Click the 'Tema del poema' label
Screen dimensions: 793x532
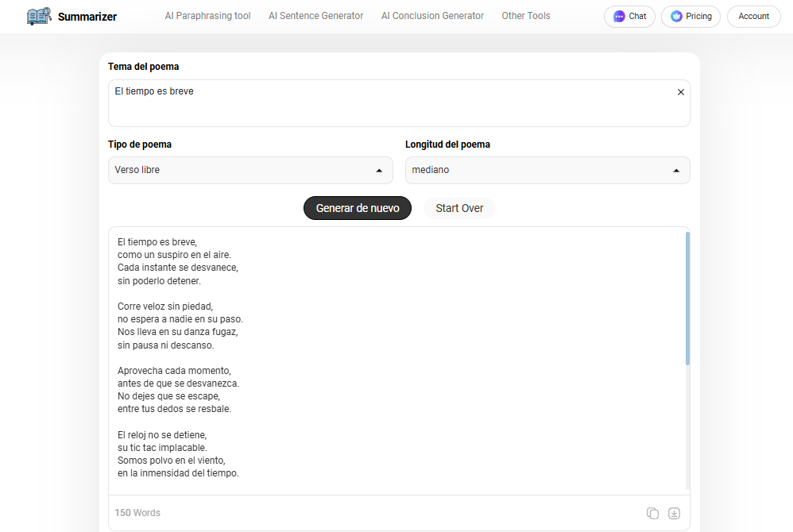click(x=143, y=67)
